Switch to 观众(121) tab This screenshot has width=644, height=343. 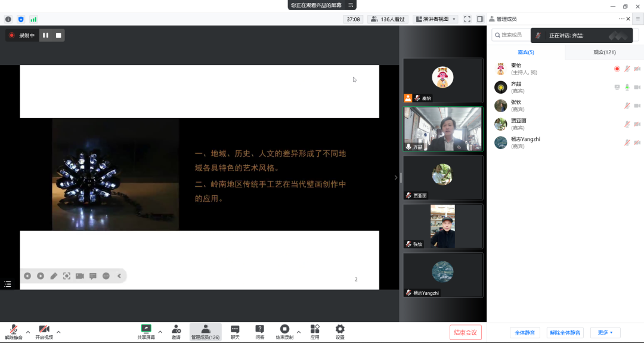[604, 52]
